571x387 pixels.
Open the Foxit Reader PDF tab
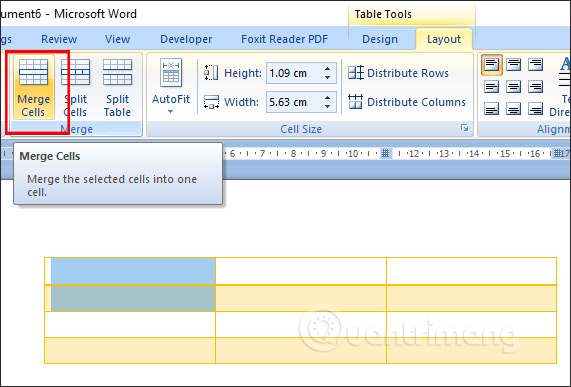[x=284, y=39]
